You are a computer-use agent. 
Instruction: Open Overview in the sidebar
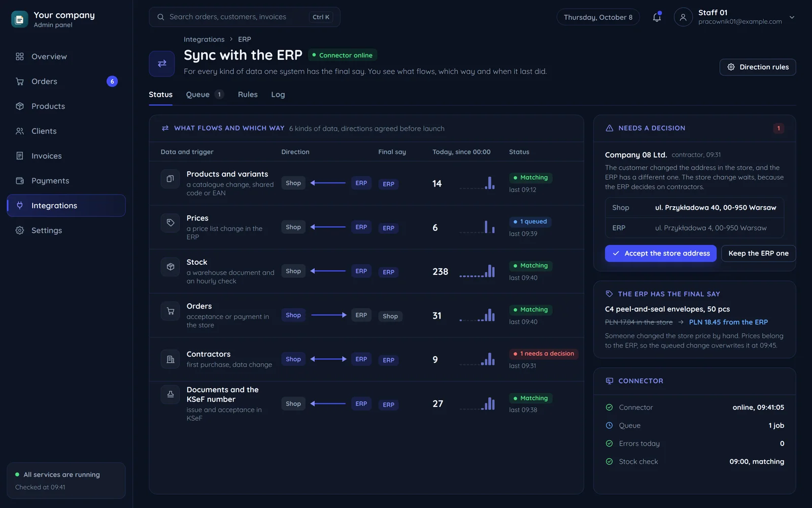(66, 56)
